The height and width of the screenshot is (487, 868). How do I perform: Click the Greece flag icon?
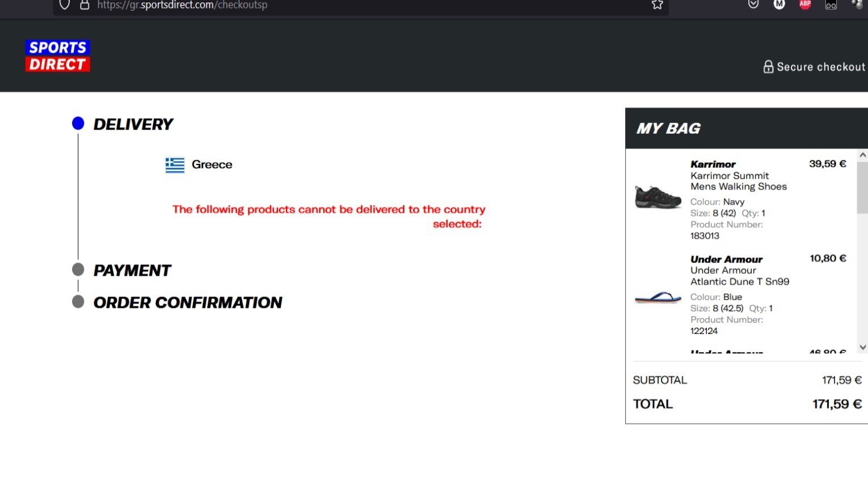(175, 165)
